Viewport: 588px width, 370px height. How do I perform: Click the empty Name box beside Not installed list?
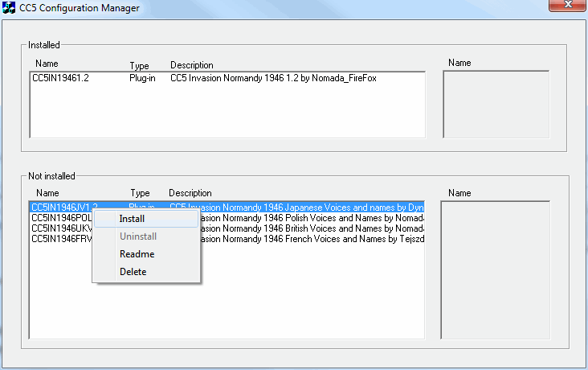click(495, 269)
